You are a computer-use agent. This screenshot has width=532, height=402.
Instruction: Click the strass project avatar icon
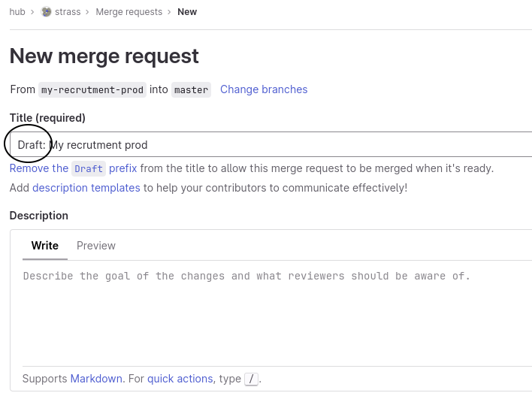coord(47,12)
